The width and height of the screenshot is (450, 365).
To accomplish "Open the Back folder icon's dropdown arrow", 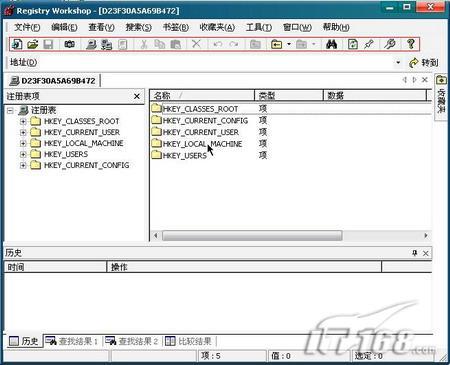I will coord(289,44).
